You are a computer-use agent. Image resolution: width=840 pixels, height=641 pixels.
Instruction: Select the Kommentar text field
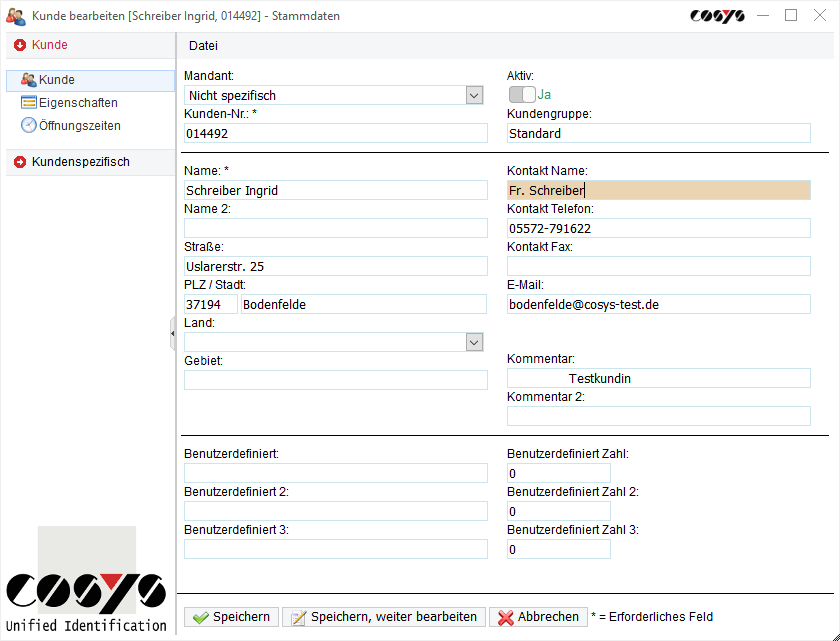click(x=658, y=377)
